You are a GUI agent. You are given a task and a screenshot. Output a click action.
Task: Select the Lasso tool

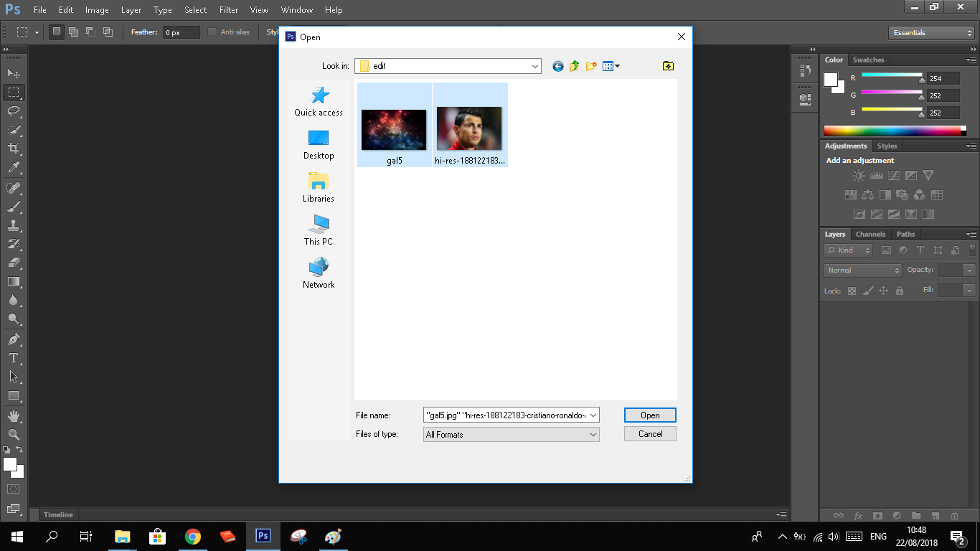pos(14,111)
